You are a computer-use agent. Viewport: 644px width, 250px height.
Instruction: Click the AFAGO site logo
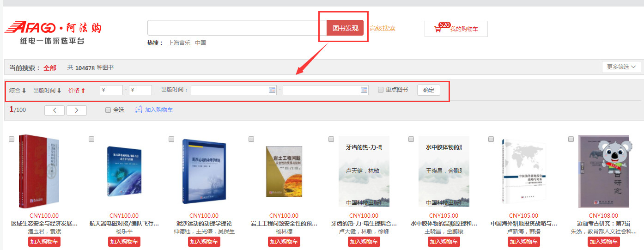point(53,33)
